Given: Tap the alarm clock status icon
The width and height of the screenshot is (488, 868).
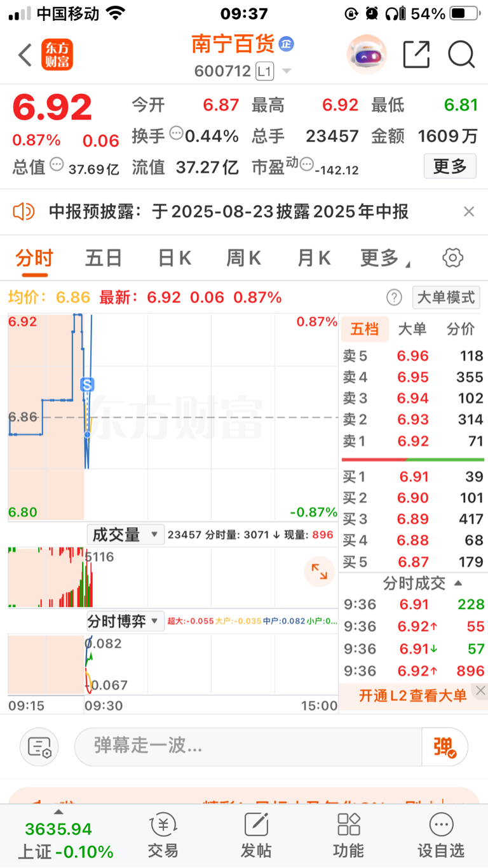Looking at the screenshot, I should coord(372,13).
